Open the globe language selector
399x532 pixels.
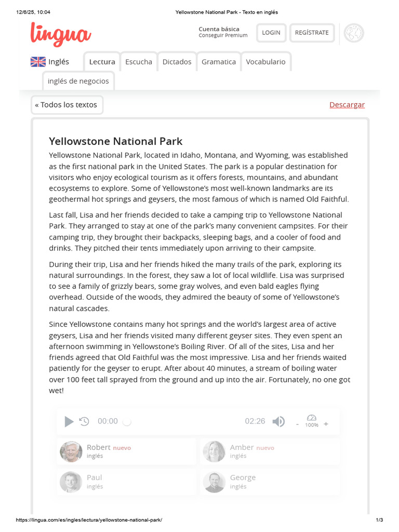point(354,33)
